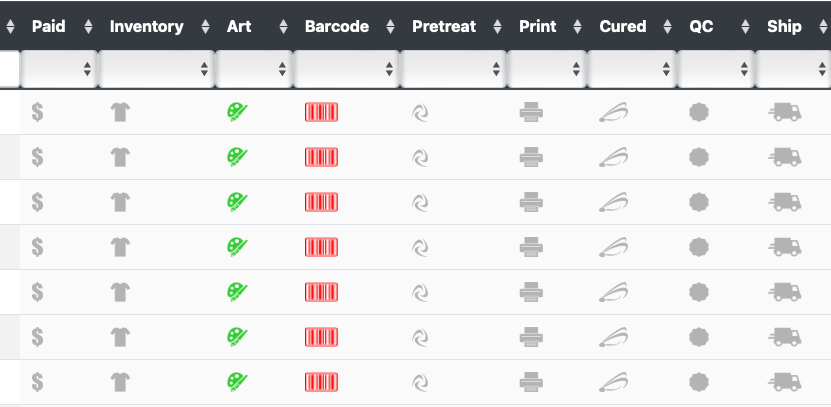Click the QC badge icon in sixth row
Image resolution: width=831 pixels, height=407 pixels.
tap(699, 337)
